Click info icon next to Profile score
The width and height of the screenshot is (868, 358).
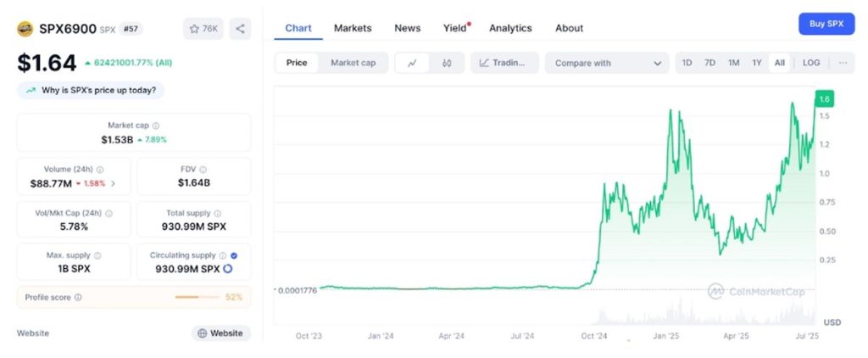78,297
